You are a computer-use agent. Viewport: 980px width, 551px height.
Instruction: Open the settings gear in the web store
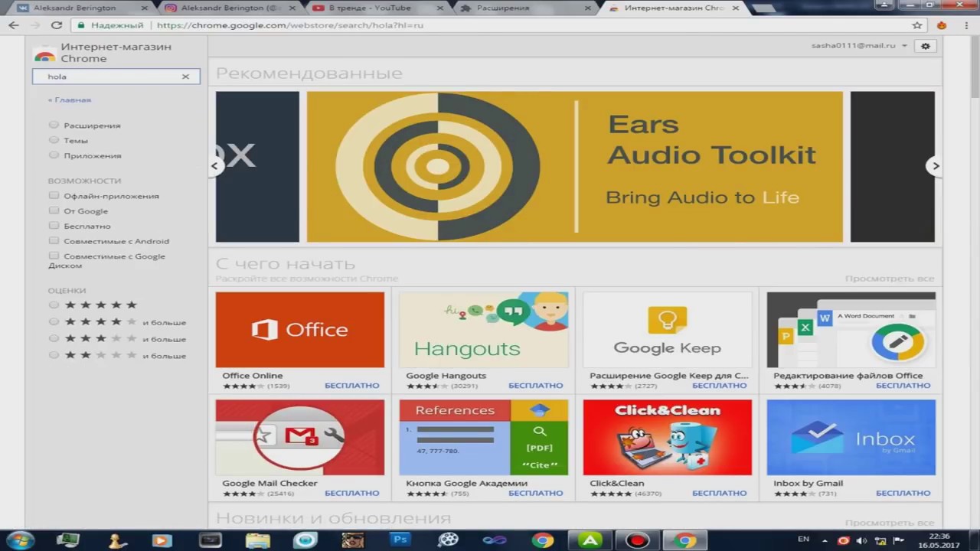point(926,46)
